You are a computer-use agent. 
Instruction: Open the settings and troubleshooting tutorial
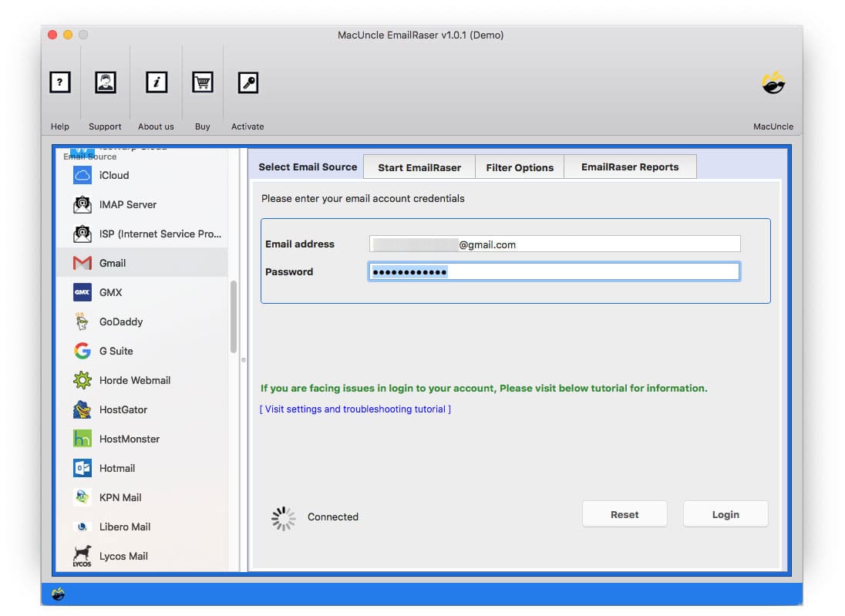point(355,409)
